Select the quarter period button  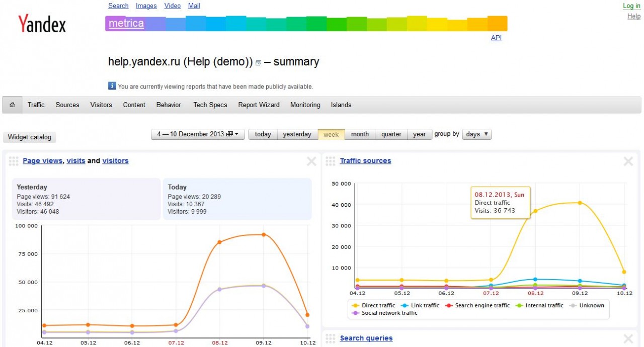(391, 134)
